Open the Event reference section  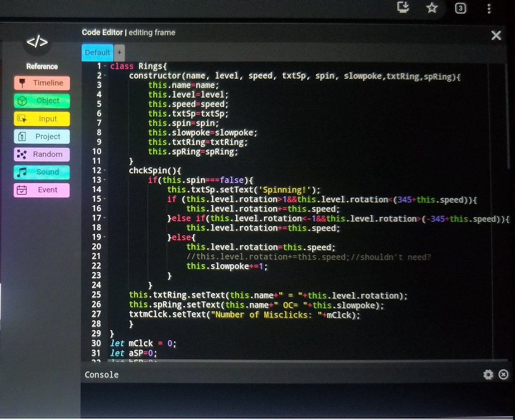coord(42,190)
